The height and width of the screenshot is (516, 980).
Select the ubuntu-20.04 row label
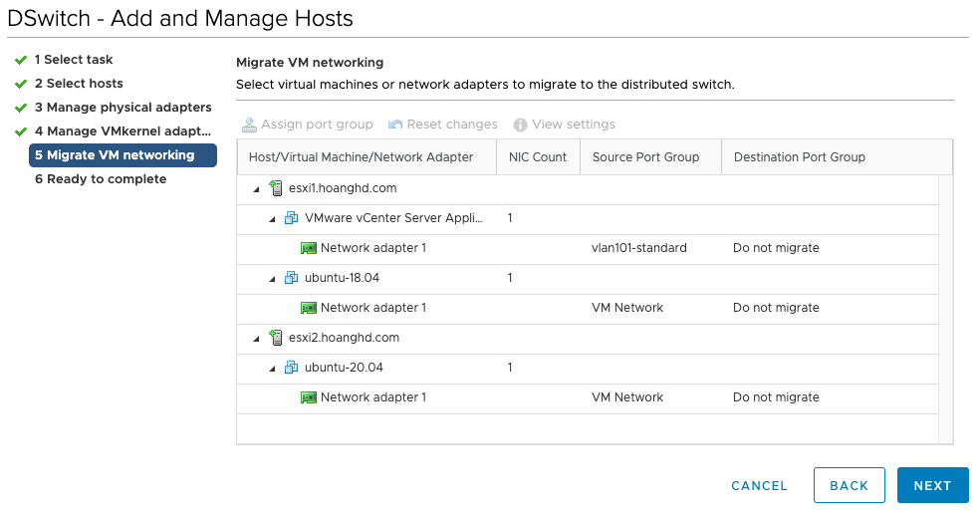[x=344, y=368]
